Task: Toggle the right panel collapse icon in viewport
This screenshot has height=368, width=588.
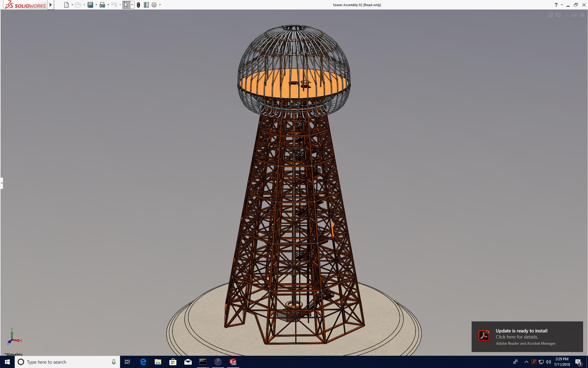Action: [x=558, y=15]
